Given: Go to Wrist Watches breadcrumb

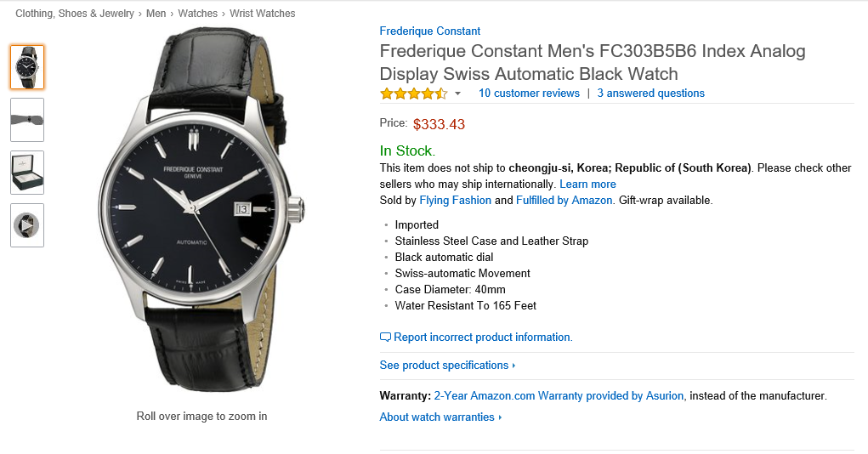Looking at the screenshot, I should [263, 14].
